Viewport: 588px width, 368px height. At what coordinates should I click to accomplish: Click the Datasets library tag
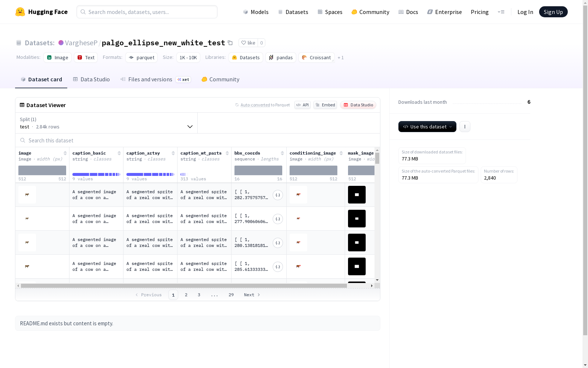pyautogui.click(x=246, y=57)
